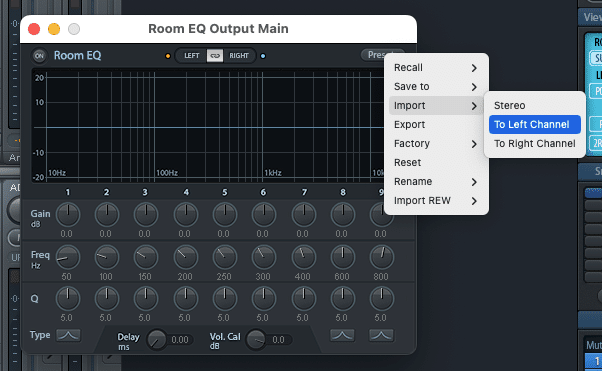
Task: Click the band 7 Gain knob
Action: pos(304,215)
